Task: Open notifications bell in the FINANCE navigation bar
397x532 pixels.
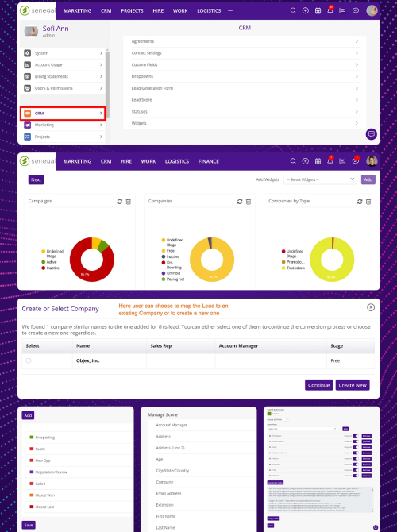Action: (330, 160)
